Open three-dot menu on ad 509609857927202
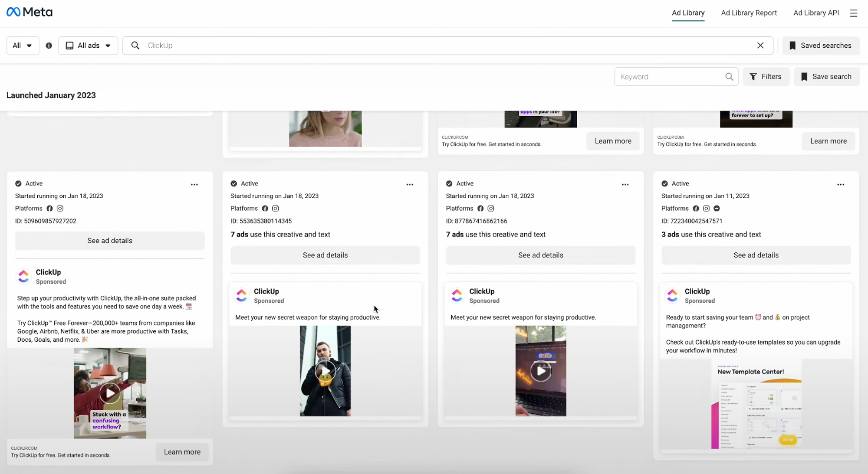The height and width of the screenshot is (474, 868). click(x=194, y=184)
